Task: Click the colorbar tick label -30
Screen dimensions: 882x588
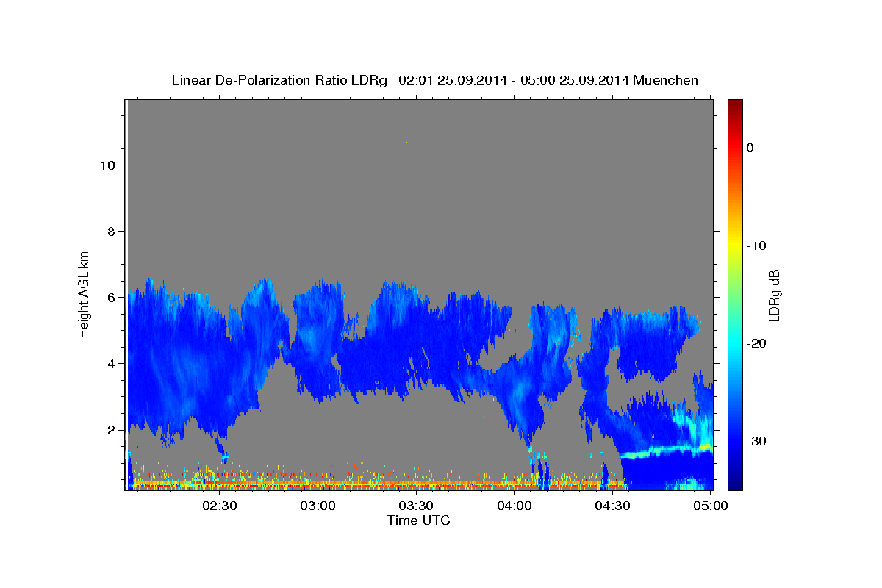Action: [x=756, y=441]
